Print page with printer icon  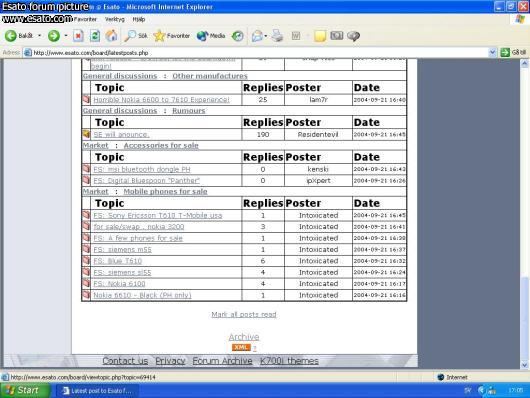click(x=277, y=36)
